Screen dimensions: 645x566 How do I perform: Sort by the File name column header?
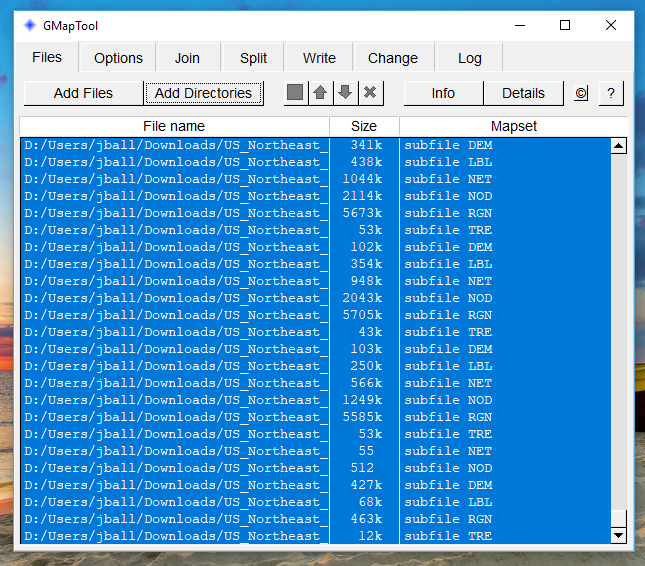174,126
